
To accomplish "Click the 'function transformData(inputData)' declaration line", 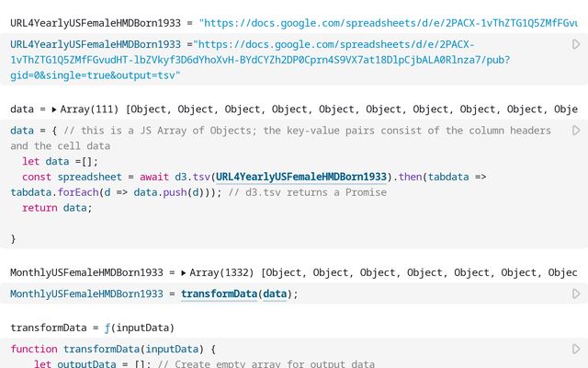I will (112, 350).
